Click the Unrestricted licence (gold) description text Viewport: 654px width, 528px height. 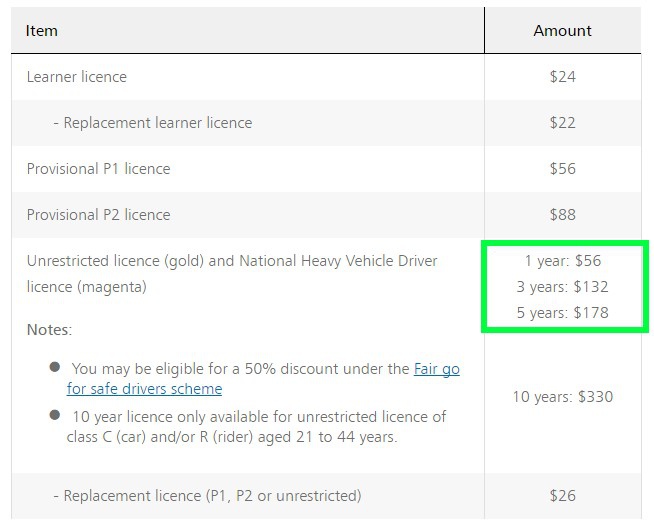232,262
